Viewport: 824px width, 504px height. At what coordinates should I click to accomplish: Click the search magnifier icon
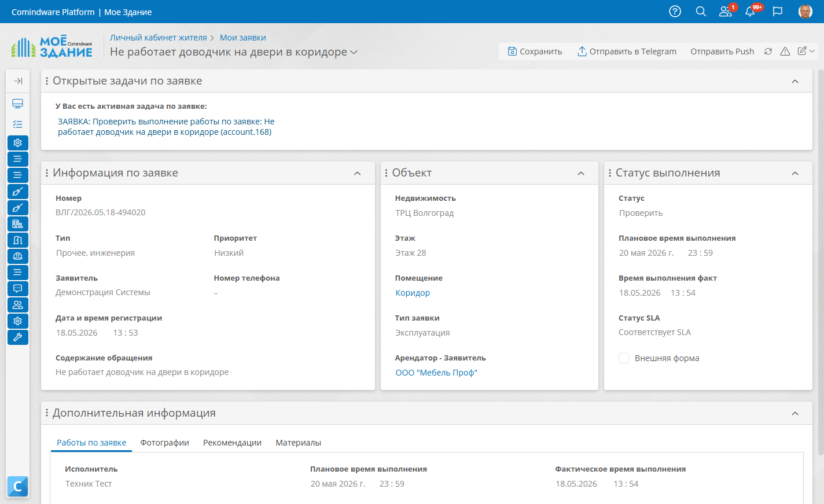click(x=701, y=12)
